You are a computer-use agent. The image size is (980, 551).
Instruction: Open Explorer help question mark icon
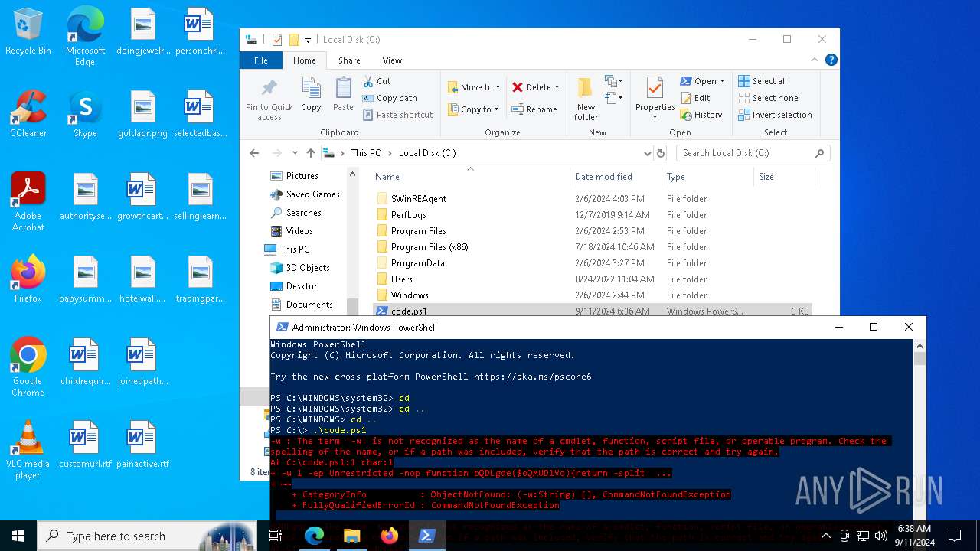click(x=831, y=60)
